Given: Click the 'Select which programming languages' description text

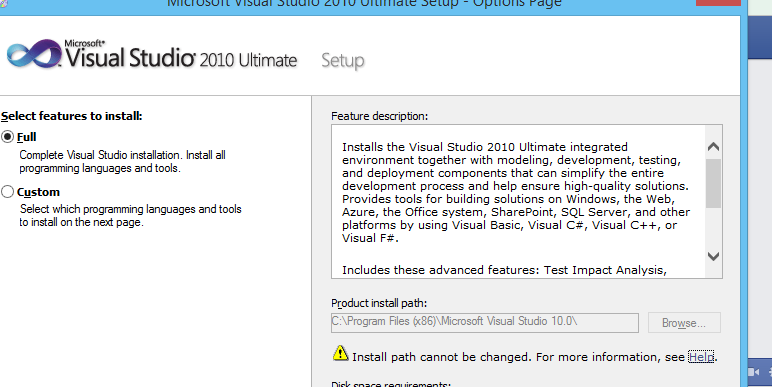Looking at the screenshot, I should coord(130,216).
